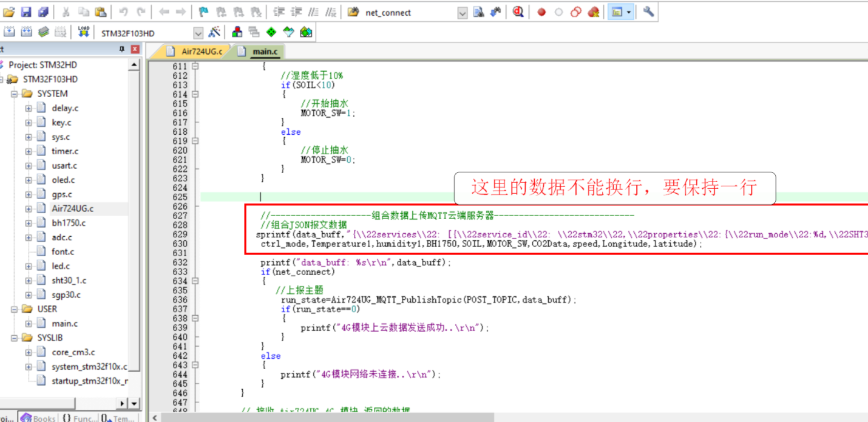Expand the delay.c file node
The width and height of the screenshot is (868, 422).
click(29, 108)
